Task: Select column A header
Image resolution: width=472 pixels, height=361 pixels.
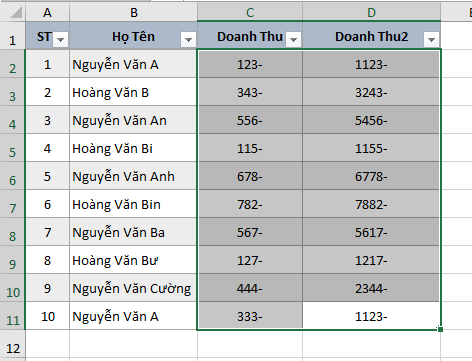Action: point(47,13)
